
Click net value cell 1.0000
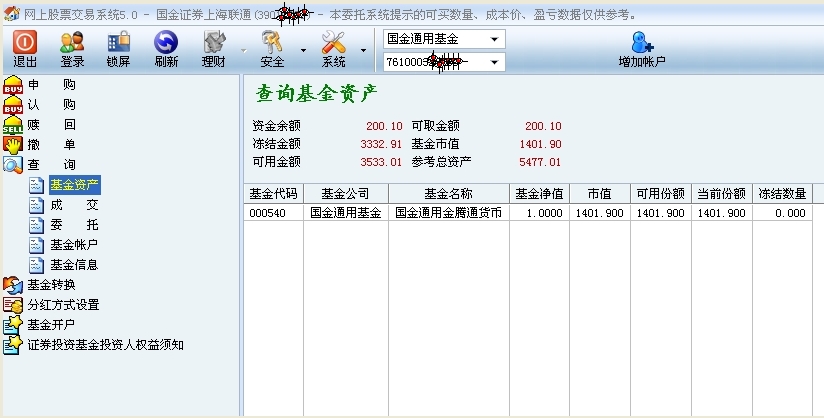[x=539, y=213]
